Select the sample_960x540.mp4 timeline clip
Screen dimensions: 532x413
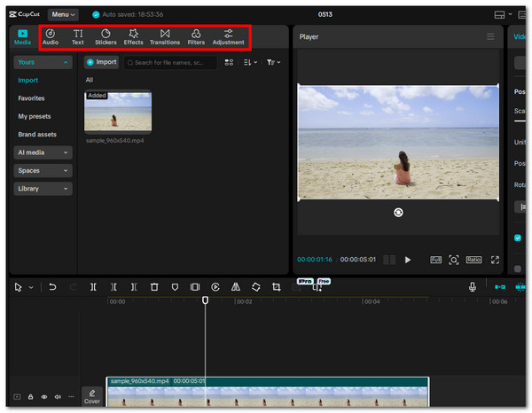tap(268, 392)
